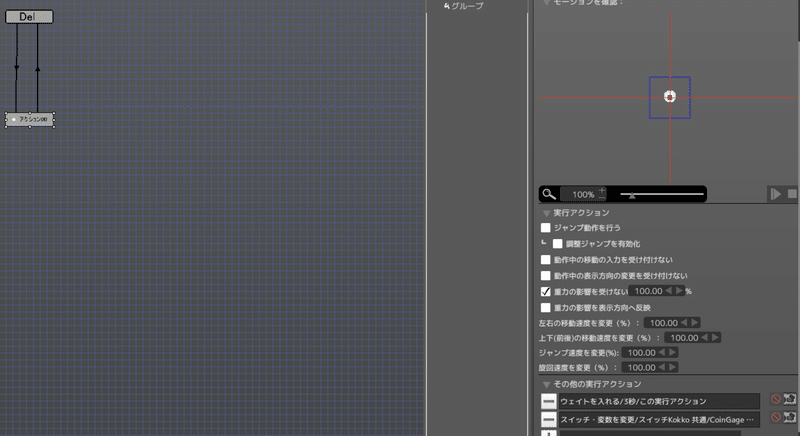This screenshot has width=800, height=436.
Task: Increase 旋回速度 with right arrow
Action: click(x=672, y=367)
